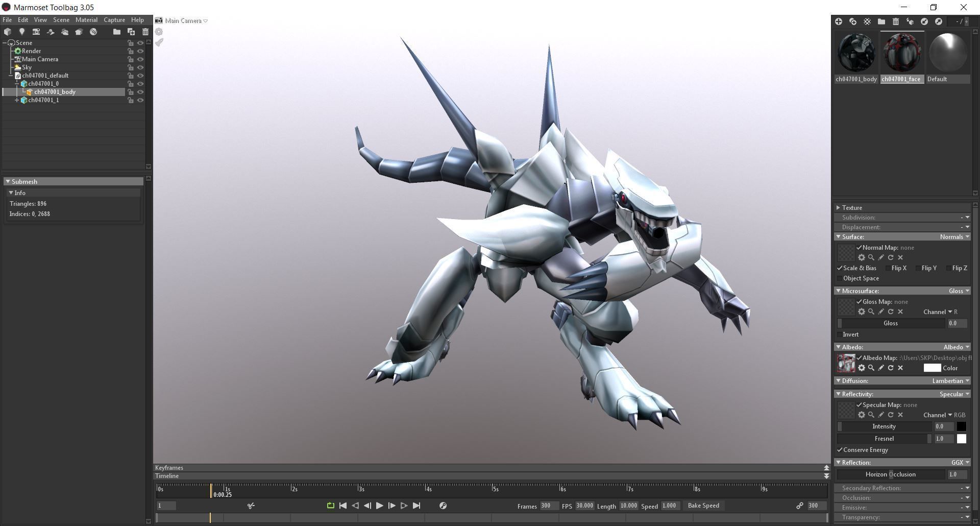Click the scissors icon in timeline
The image size is (980, 526).
(251, 506)
